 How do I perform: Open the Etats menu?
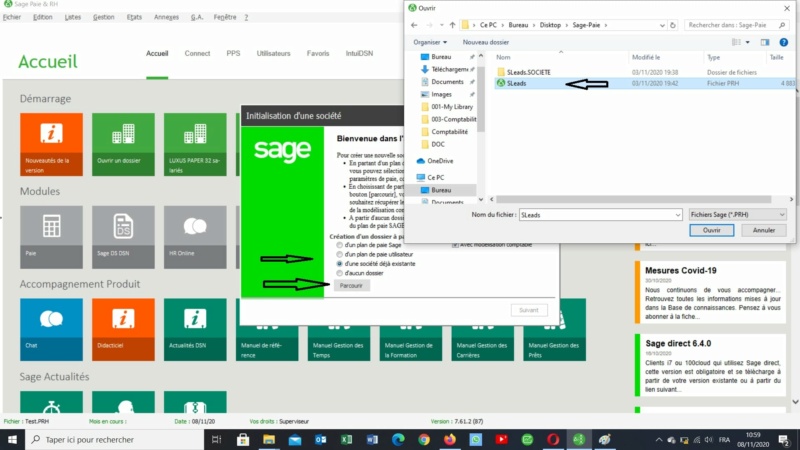tap(134, 17)
